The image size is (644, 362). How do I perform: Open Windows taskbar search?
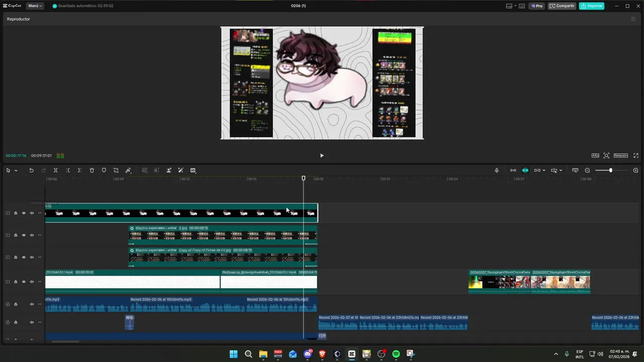pyautogui.click(x=249, y=354)
